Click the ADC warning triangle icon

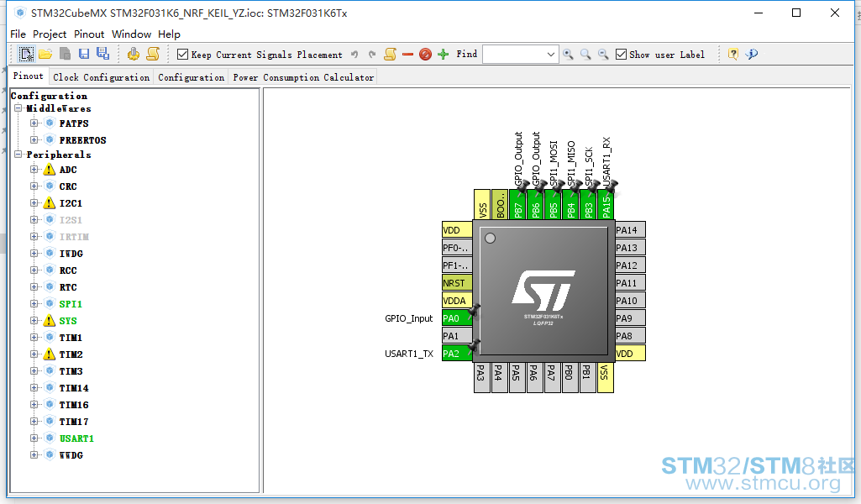tap(50, 170)
